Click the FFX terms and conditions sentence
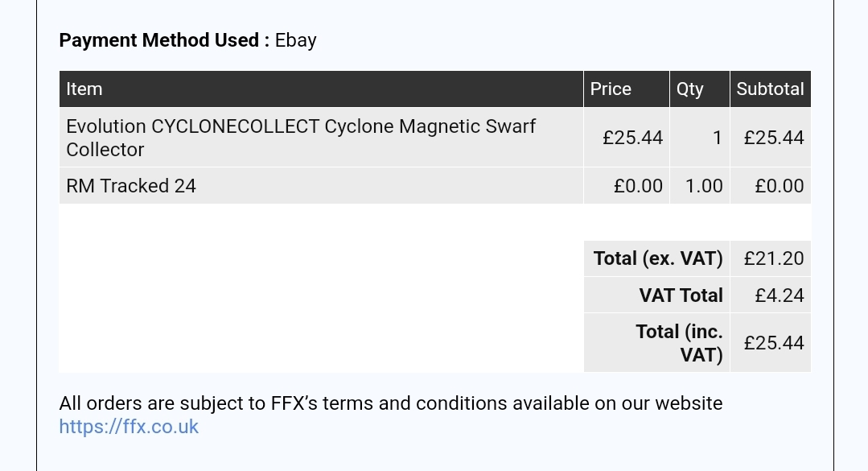 click(x=390, y=403)
